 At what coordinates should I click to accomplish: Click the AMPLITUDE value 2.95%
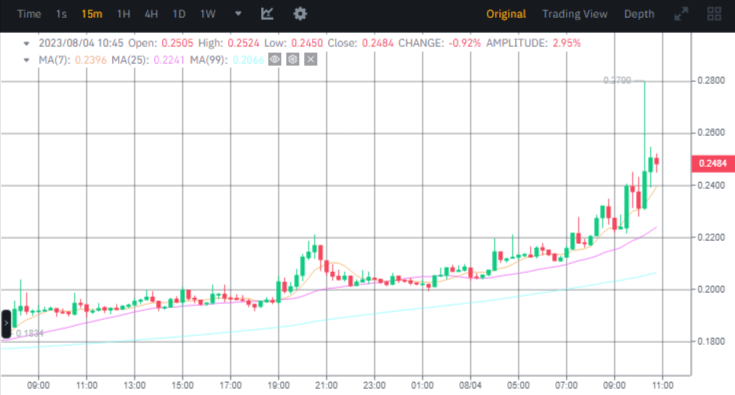point(566,43)
